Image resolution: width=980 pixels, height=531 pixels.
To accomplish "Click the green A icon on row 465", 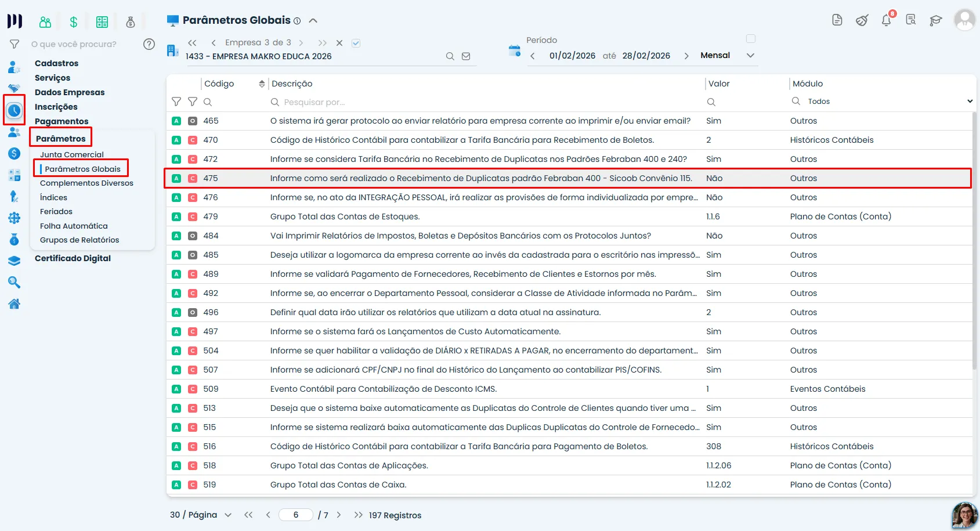I will [x=176, y=121].
